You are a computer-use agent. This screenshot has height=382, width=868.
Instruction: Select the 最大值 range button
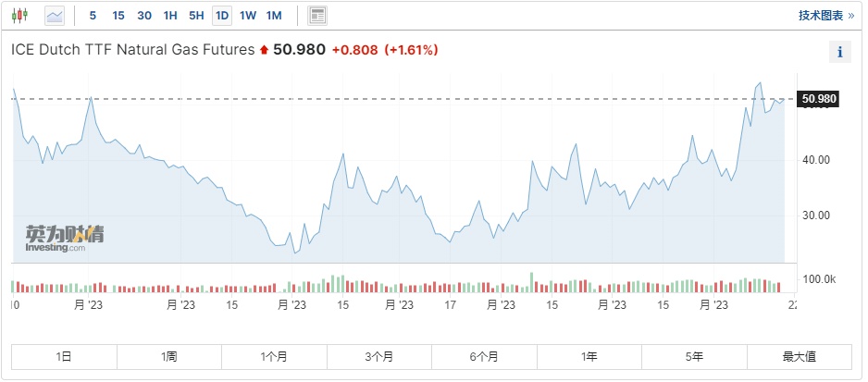click(799, 356)
